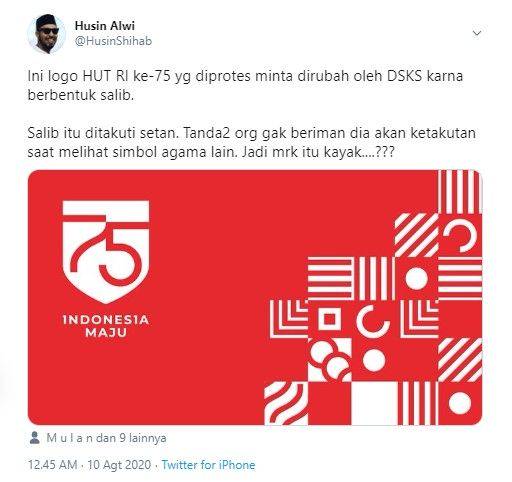Expand the tweet options chevron

click(x=477, y=33)
